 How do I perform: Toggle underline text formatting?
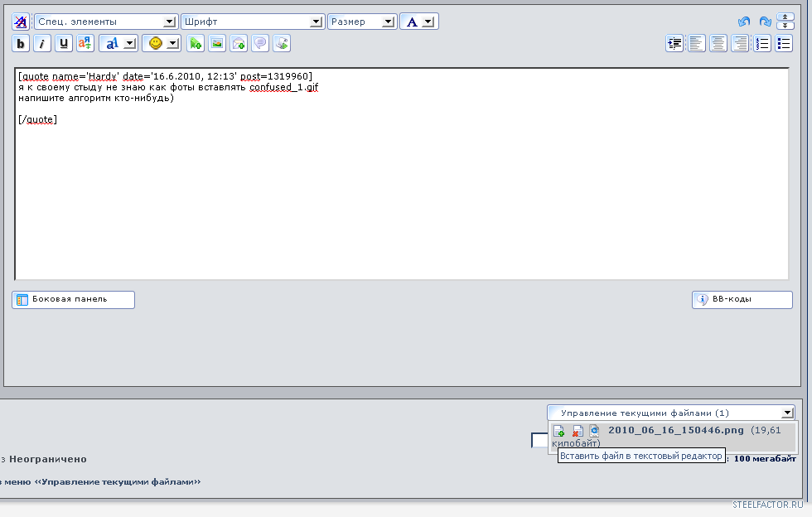[64, 43]
